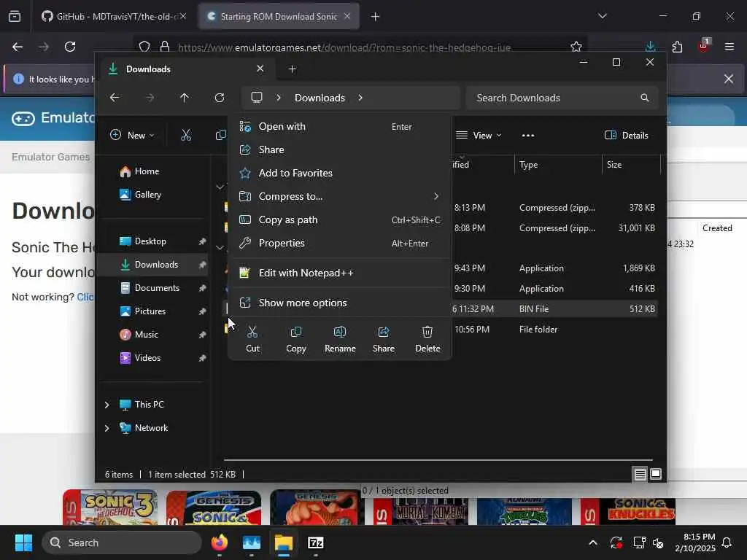This screenshot has width=747, height=560.
Task: Hit the Cut scissors icon in context menu
Action: (x=252, y=339)
